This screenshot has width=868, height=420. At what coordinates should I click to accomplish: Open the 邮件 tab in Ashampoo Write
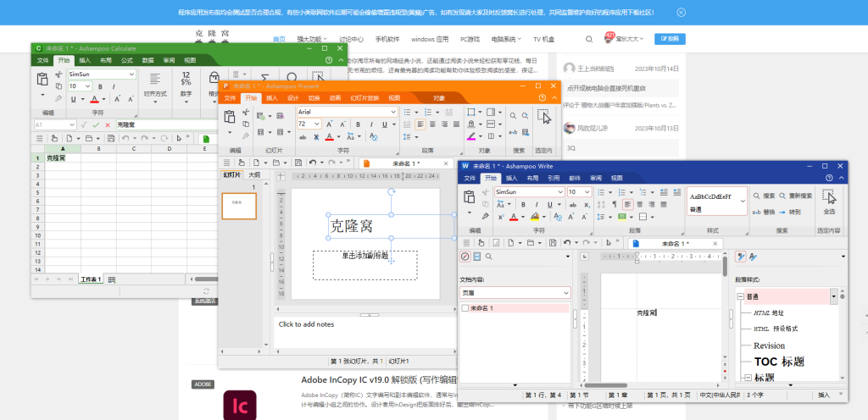(575, 178)
